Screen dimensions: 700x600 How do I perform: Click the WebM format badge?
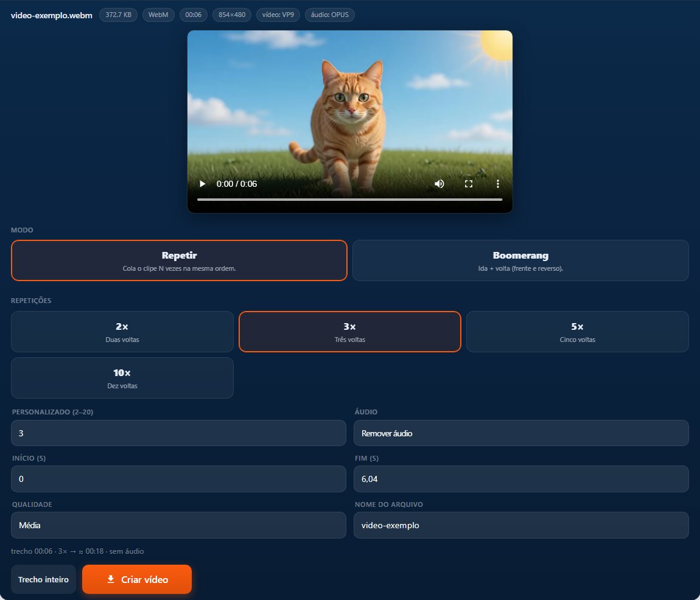[158, 15]
